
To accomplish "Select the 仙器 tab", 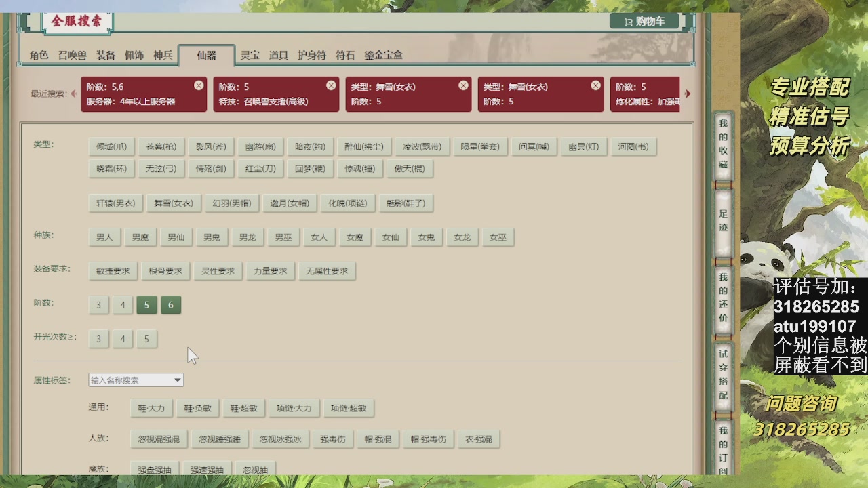I will [x=206, y=56].
